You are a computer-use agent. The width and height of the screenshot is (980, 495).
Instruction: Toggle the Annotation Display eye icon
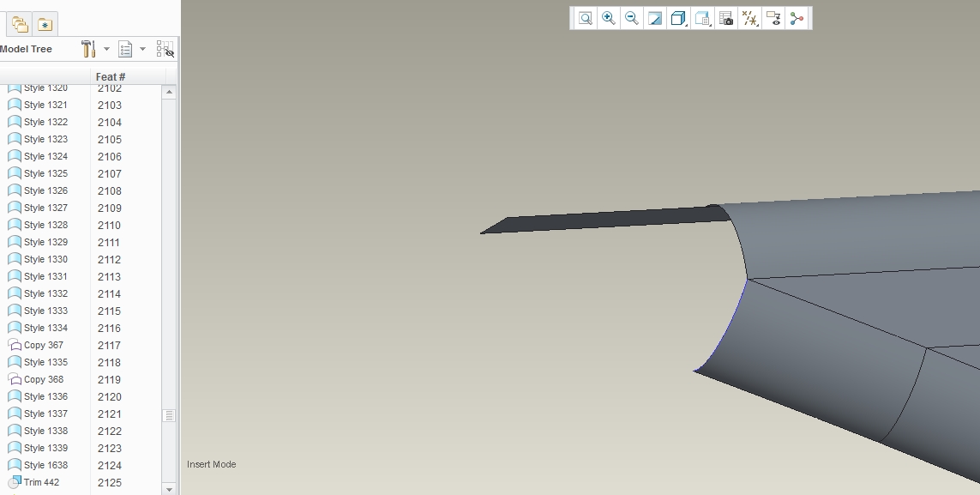(773, 18)
